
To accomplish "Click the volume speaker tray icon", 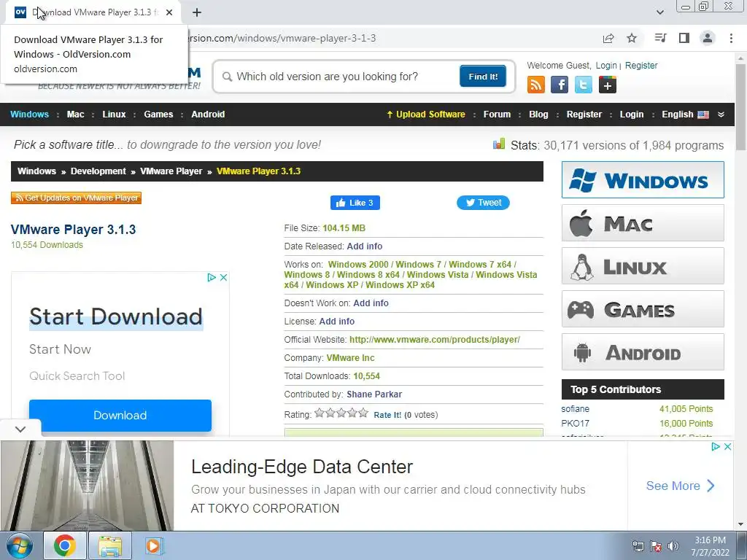I will pyautogui.click(x=673, y=546).
